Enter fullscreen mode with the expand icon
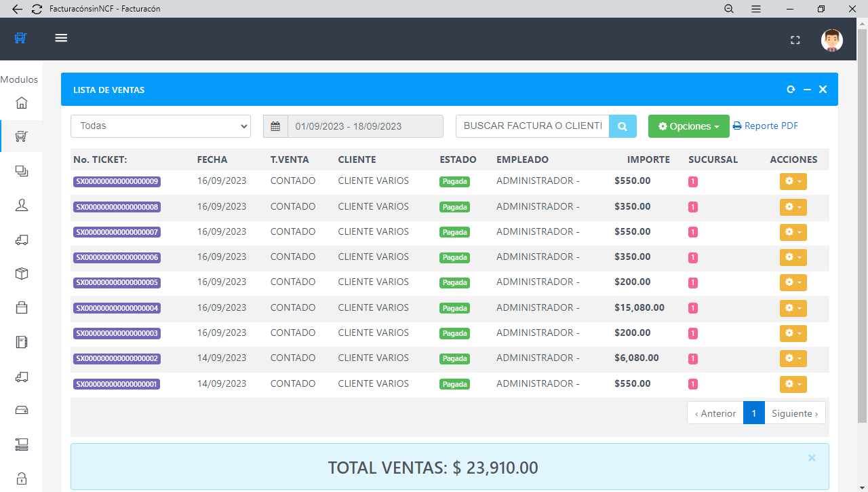 pyautogui.click(x=795, y=40)
